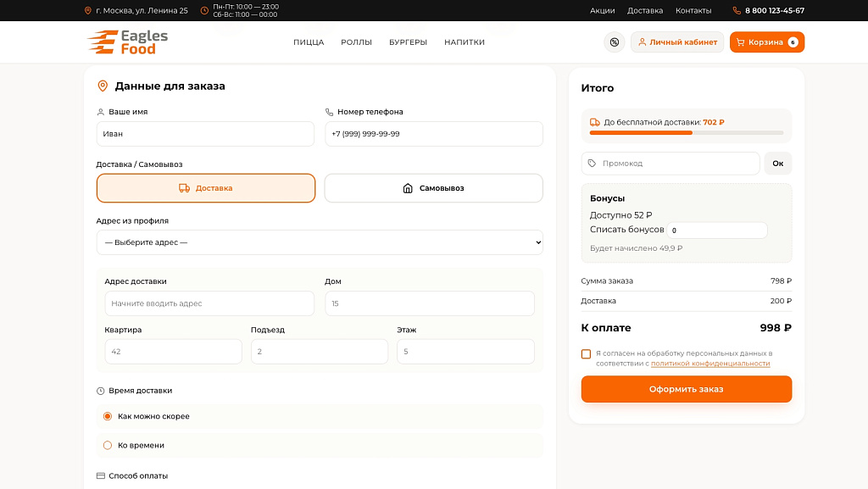868x489 pixels.
Task: Focus the Промокод input field
Action: coord(670,164)
